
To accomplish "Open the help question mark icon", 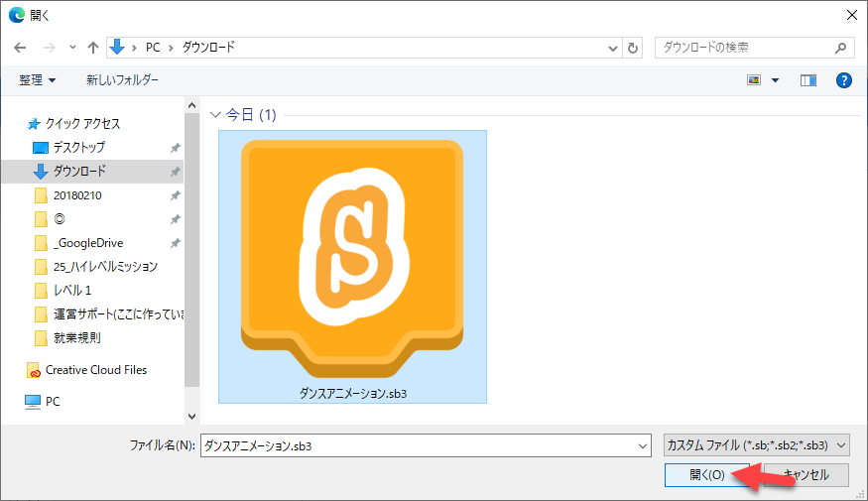I will pyautogui.click(x=844, y=80).
